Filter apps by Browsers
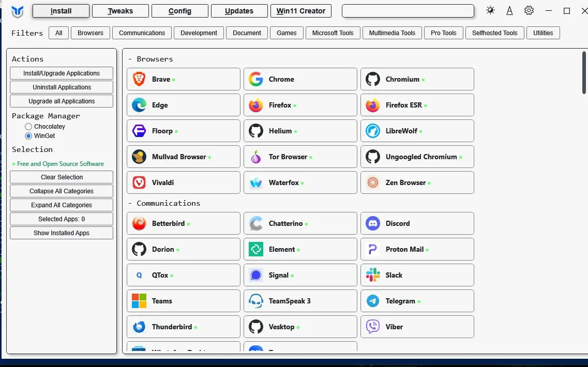This screenshot has height=367, width=588. click(x=91, y=33)
